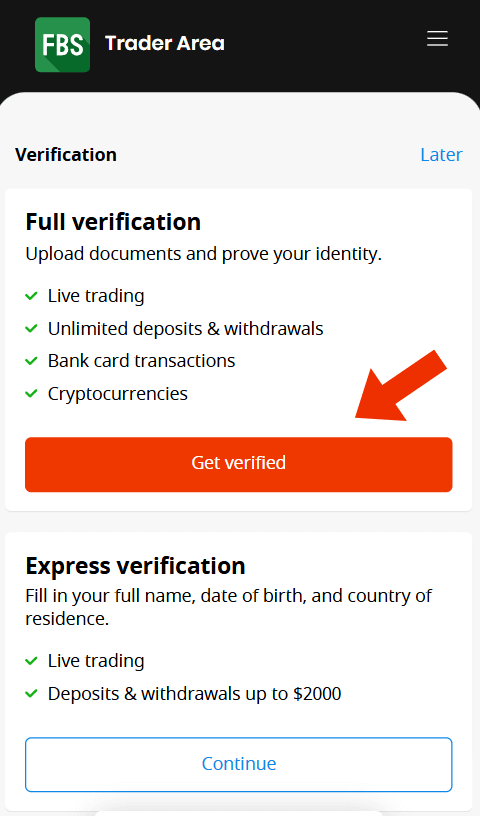Click Live trading text under Express verification
480x816 pixels.
(96, 661)
